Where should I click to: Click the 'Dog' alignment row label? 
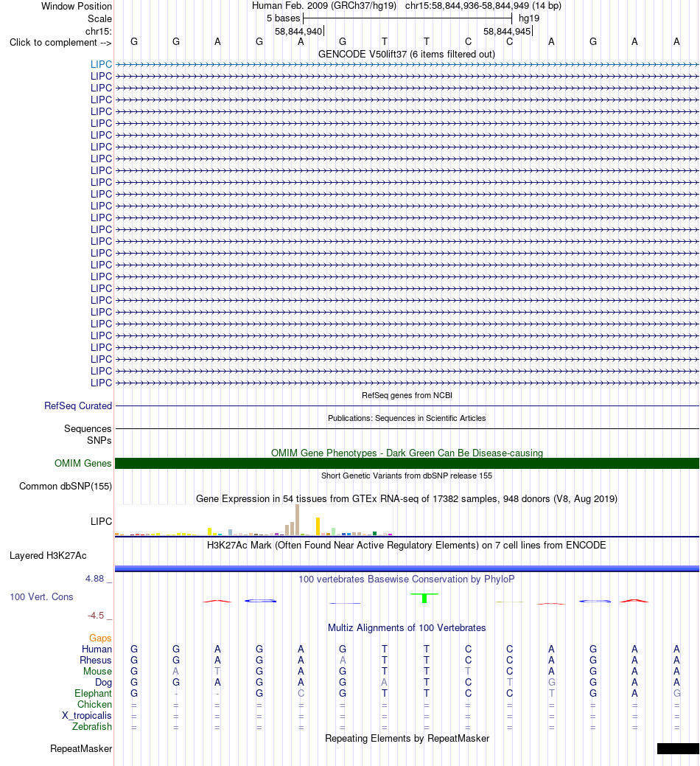(x=103, y=683)
